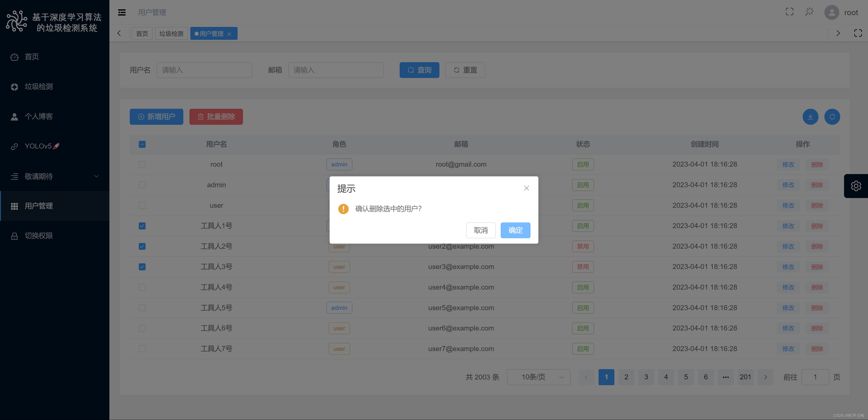Image resolution: width=868 pixels, height=420 pixels.
Task: Go to page 2 in pagination
Action: (626, 377)
